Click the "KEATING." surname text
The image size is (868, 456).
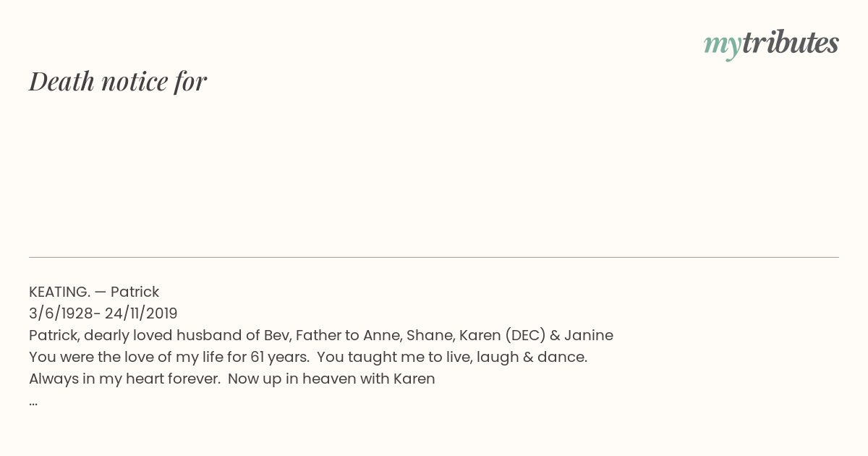[59, 292]
